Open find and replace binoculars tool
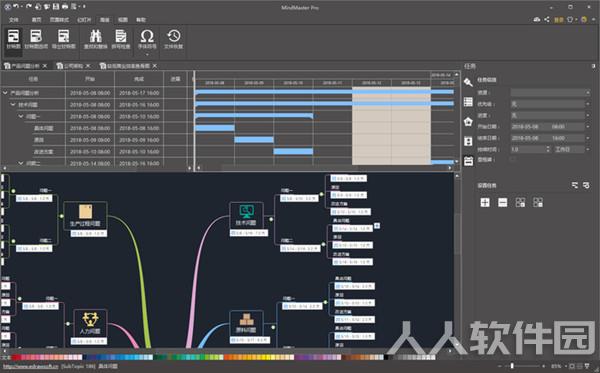Image resolution: width=600 pixels, height=373 pixels. pyautogui.click(x=95, y=39)
